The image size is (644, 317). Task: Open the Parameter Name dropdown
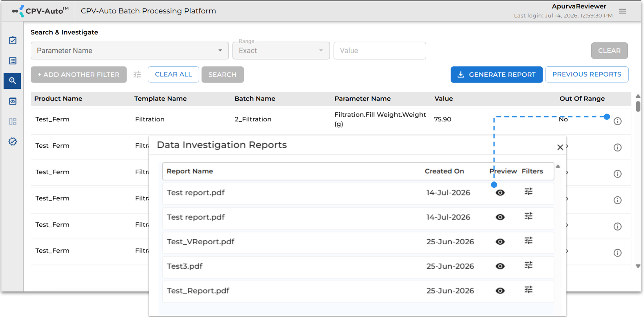[x=130, y=51]
